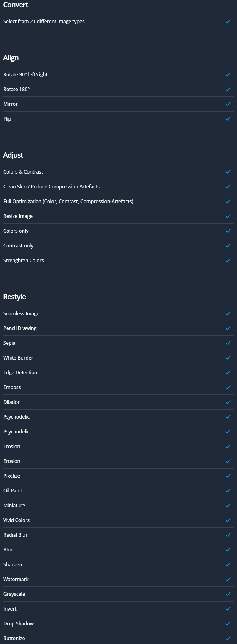Select the Seamless Image feature text

click(21, 313)
